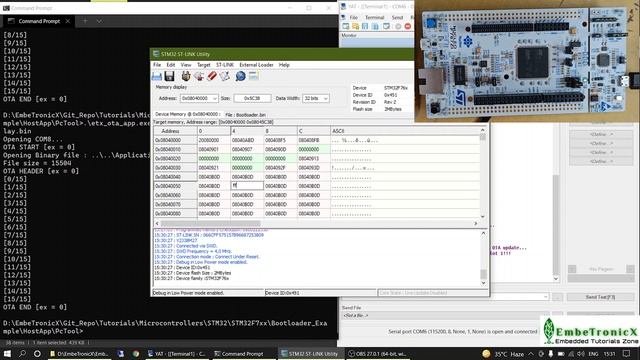The width and height of the screenshot is (640, 360).
Task: Open notification center icon on taskbar
Action: 627,353
